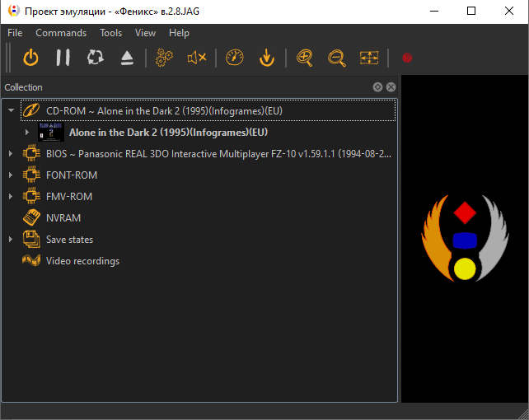Open the Commands menu
Viewport: 529px width, 420px height.
61,33
